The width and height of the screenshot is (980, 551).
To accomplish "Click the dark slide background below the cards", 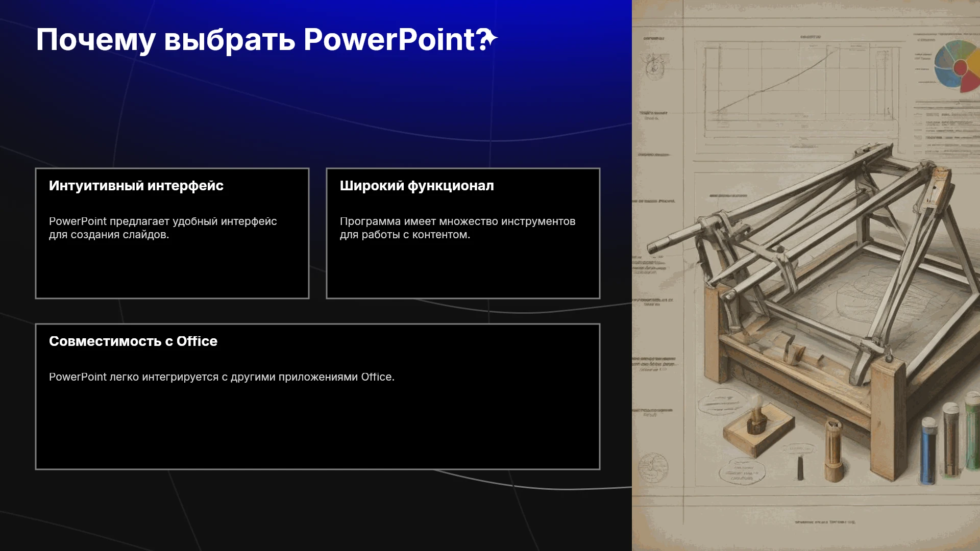I will pyautogui.click(x=306, y=510).
